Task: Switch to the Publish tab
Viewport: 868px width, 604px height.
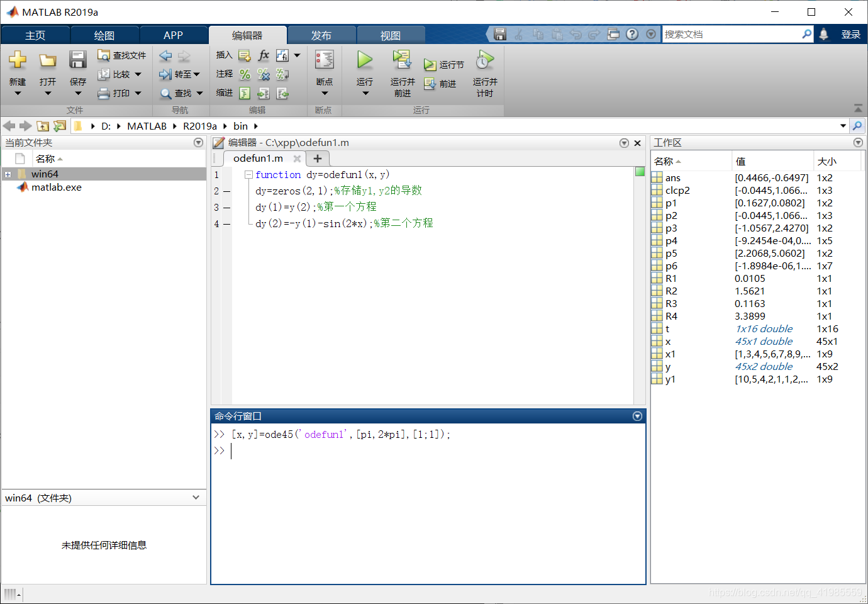Action: click(x=321, y=35)
